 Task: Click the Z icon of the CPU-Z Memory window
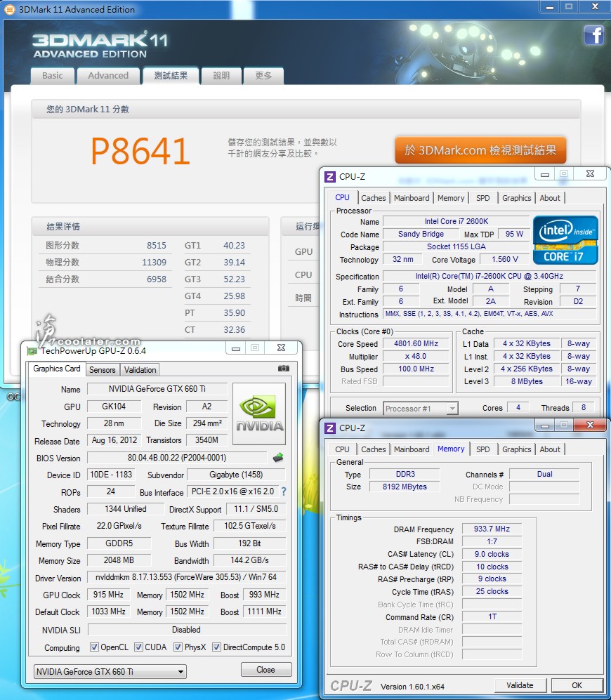pos(330,428)
